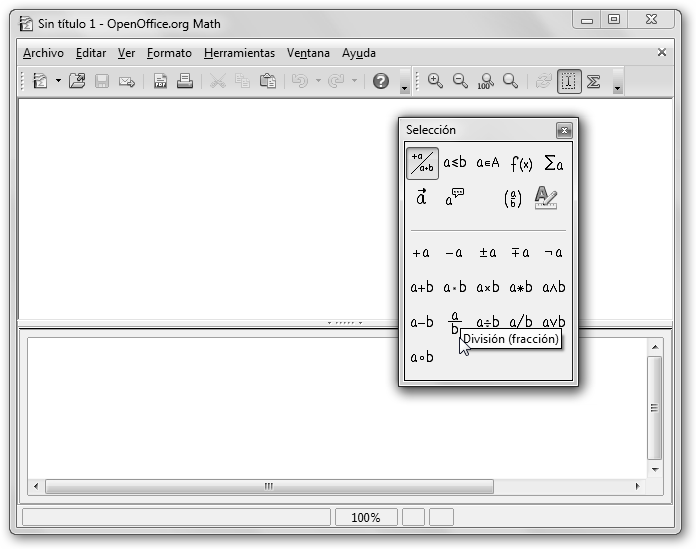Open the Herramientas menu

239,53
